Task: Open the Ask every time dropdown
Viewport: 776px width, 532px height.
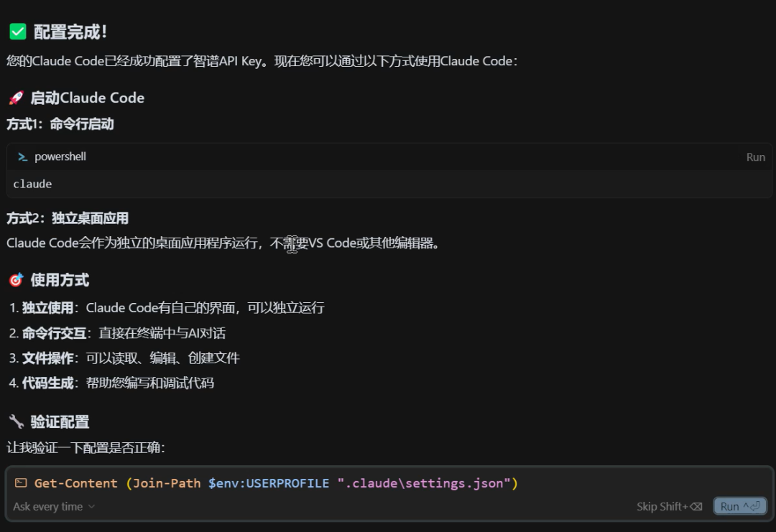Action: (x=53, y=506)
